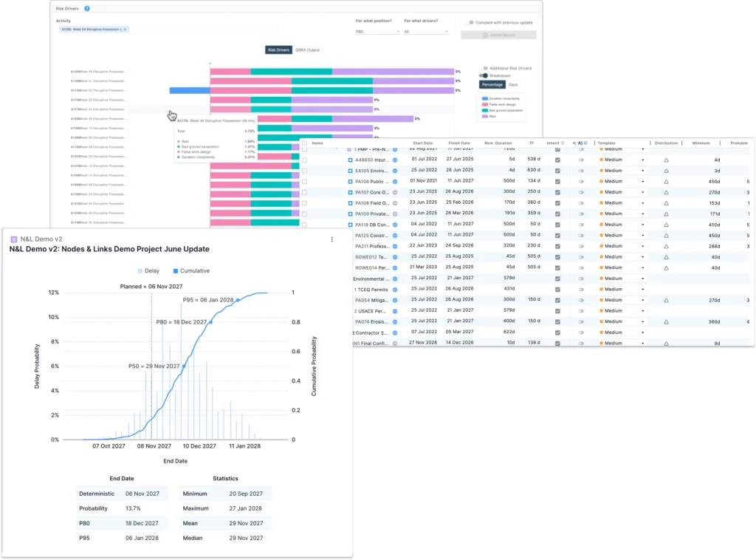Toggle the Cumulative series in chart legend
Image resolution: width=756 pixels, height=560 pixels.
[176, 270]
